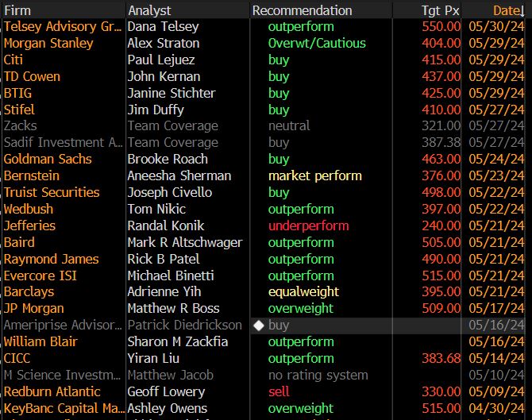Click analyst name Alex Straton
This screenshot has width=532, height=420.
pyautogui.click(x=164, y=43)
